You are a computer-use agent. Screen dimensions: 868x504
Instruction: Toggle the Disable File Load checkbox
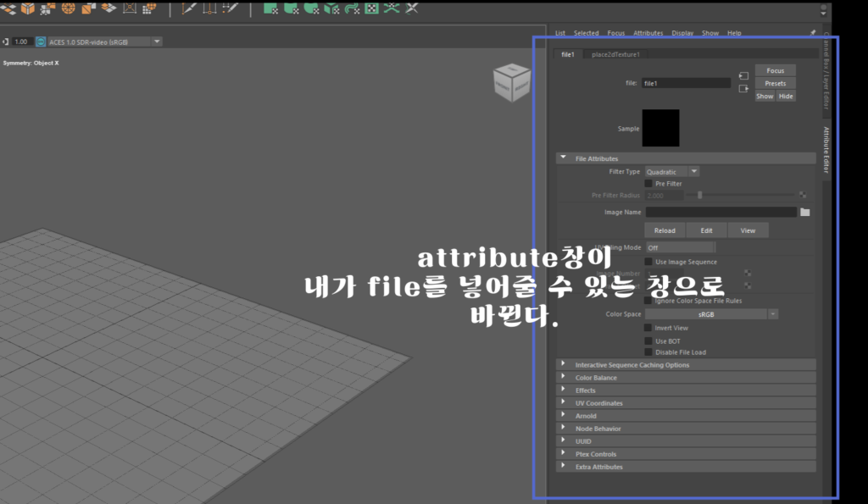click(648, 352)
